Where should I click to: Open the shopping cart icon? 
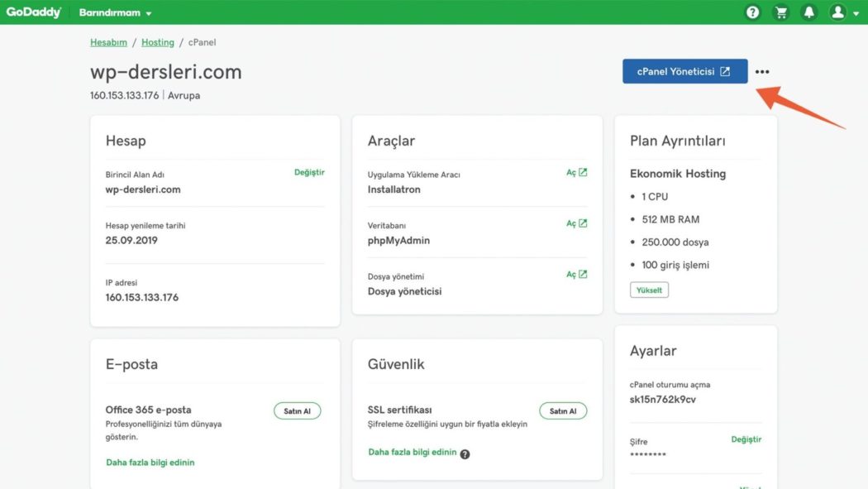[781, 12]
